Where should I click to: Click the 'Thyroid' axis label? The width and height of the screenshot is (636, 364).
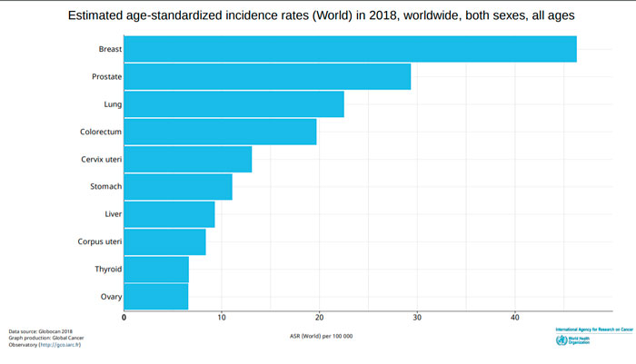[x=108, y=270]
